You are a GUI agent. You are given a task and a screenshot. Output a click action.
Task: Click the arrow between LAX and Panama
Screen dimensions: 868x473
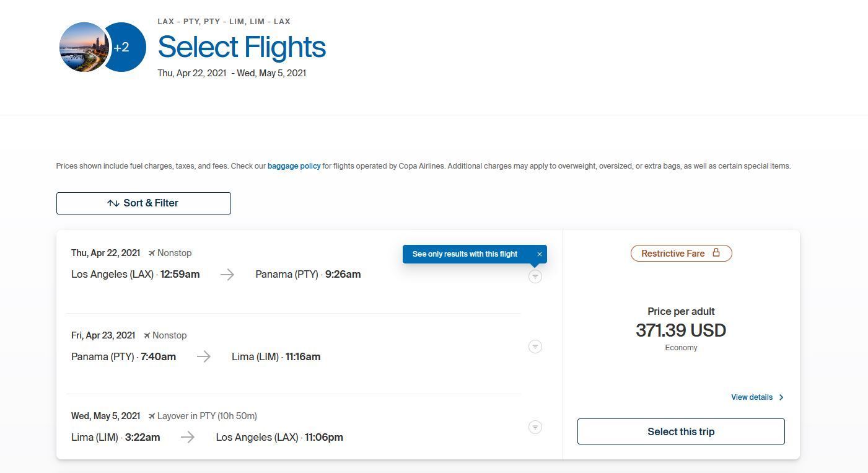227,275
